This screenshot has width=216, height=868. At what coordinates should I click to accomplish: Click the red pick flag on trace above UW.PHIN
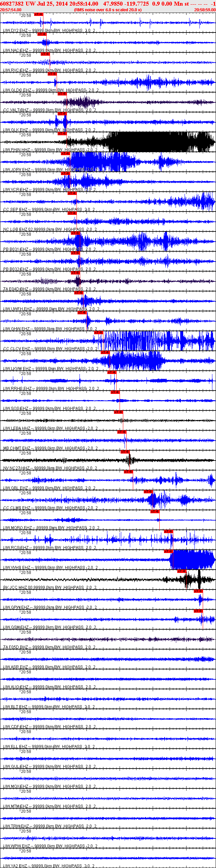click(62, 133)
